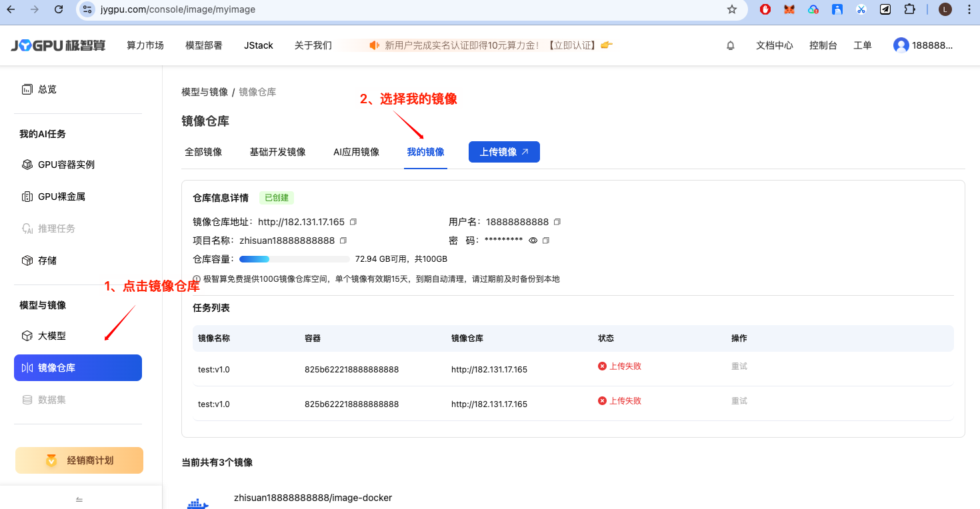Screen dimensions: 980x509
Task: Copy the username 18888888888
Action: pyautogui.click(x=557, y=222)
